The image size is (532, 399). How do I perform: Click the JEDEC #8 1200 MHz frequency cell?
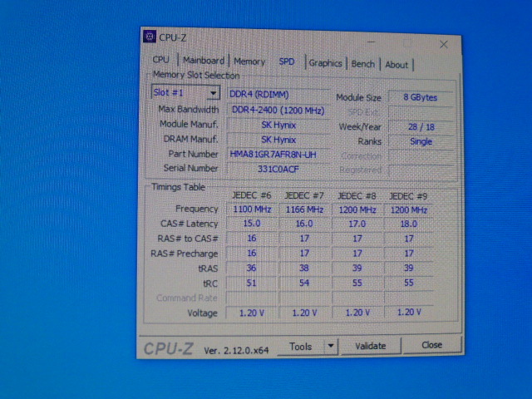357,210
